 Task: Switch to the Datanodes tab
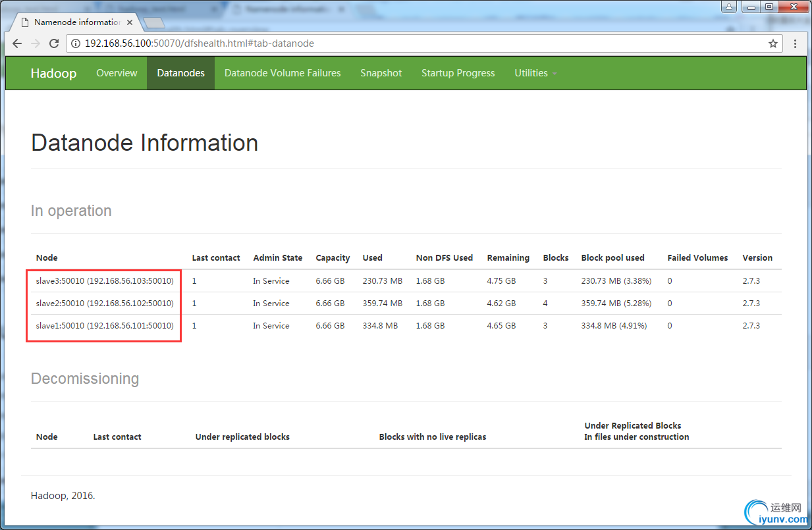pos(180,73)
